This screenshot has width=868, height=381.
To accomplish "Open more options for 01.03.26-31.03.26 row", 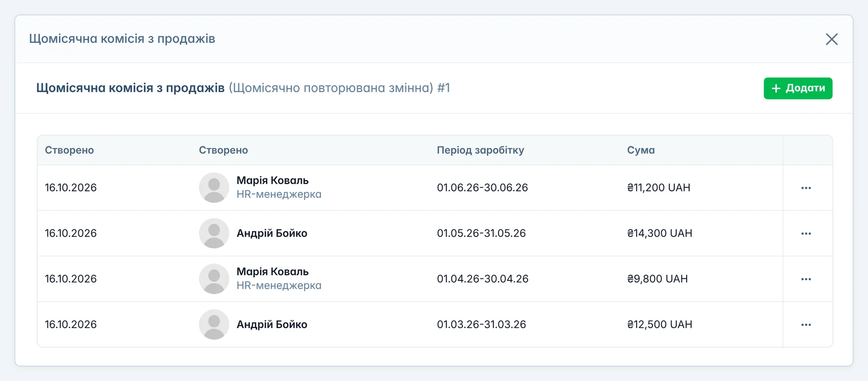I will [806, 325].
